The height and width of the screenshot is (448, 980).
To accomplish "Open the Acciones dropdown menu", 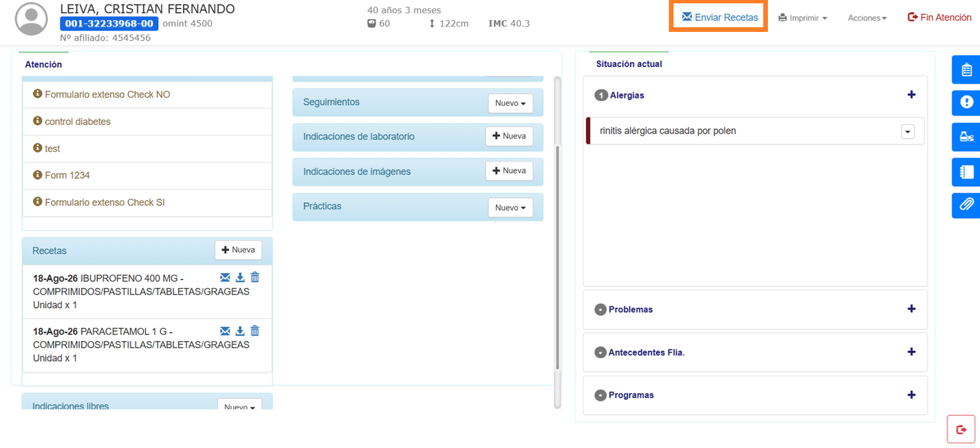I will click(x=867, y=18).
